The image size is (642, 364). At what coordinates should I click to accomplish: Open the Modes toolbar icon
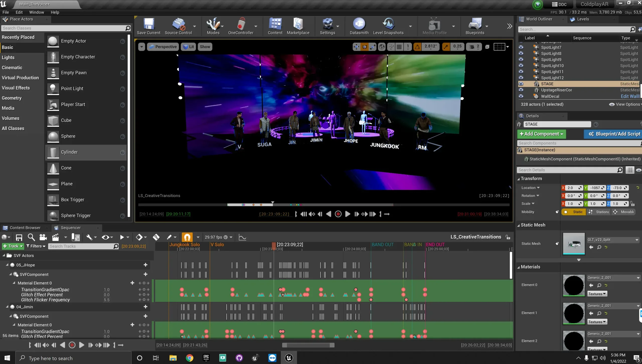213,26
